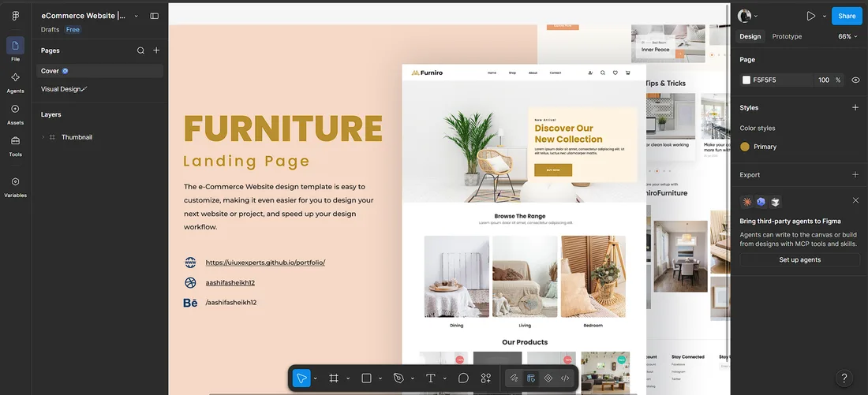Image resolution: width=868 pixels, height=395 pixels.
Task: Open the Tools sidebar icon
Action: [16, 140]
